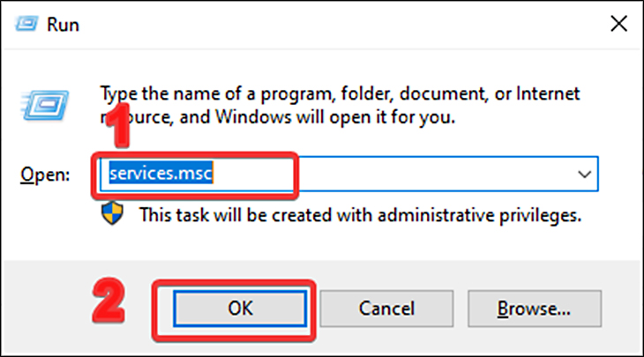
Task: Click the "Open:" field label
Action: click(x=45, y=175)
